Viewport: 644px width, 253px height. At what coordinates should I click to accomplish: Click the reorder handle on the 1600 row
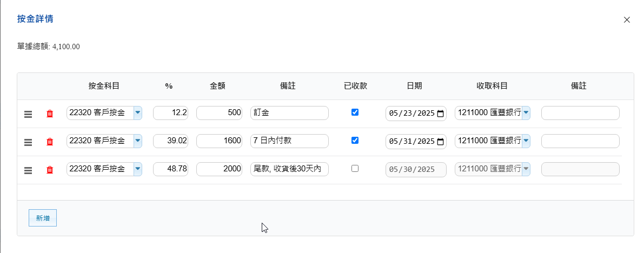coord(28,142)
